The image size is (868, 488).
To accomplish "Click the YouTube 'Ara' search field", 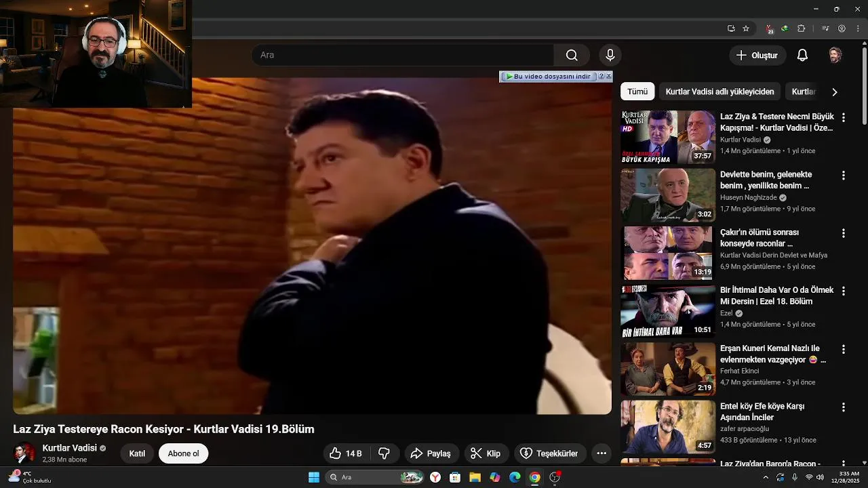I will point(403,55).
